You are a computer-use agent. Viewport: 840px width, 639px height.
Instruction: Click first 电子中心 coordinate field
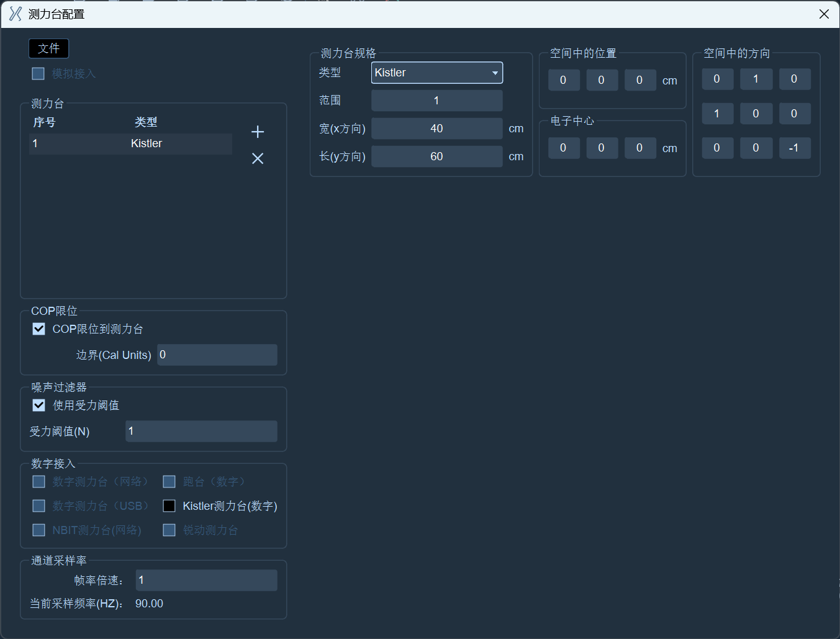click(564, 148)
